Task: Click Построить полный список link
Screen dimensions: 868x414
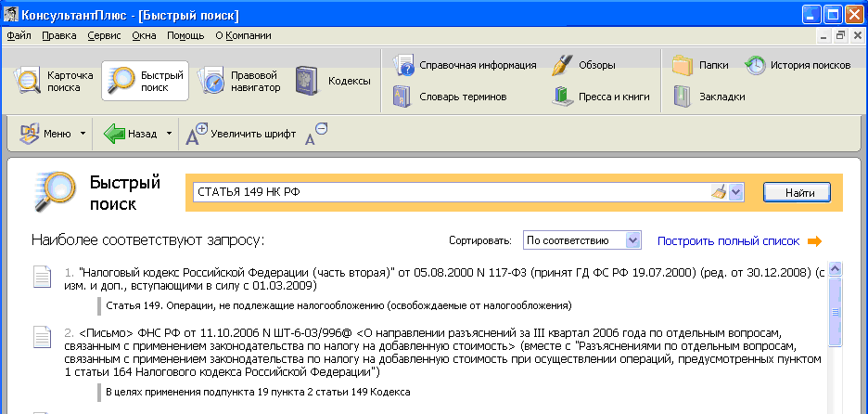Action: (x=729, y=241)
